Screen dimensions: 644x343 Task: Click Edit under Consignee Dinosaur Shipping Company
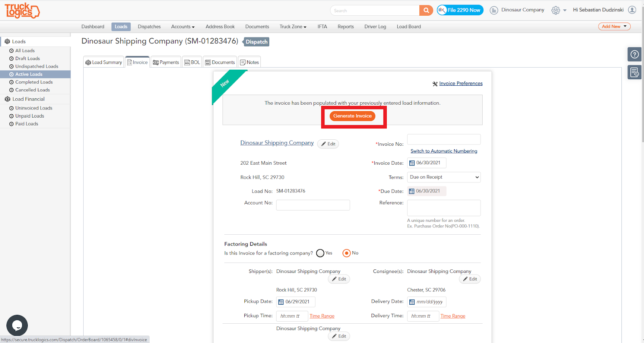click(x=470, y=279)
